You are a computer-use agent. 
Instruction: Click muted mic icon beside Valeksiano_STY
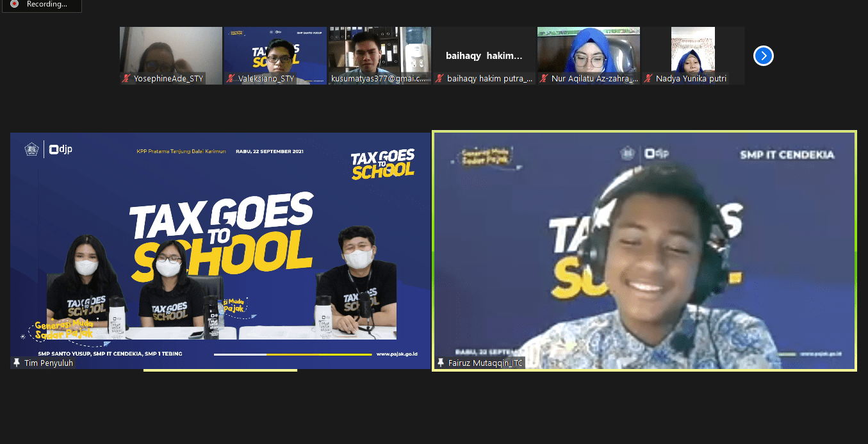point(231,79)
